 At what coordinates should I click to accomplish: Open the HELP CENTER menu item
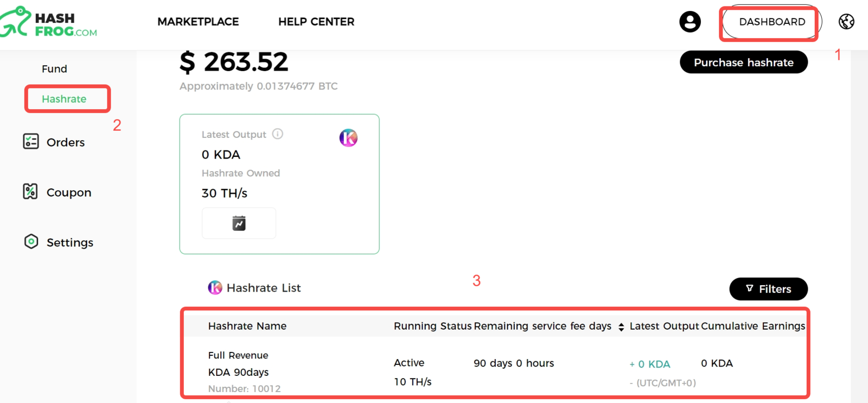(x=316, y=22)
